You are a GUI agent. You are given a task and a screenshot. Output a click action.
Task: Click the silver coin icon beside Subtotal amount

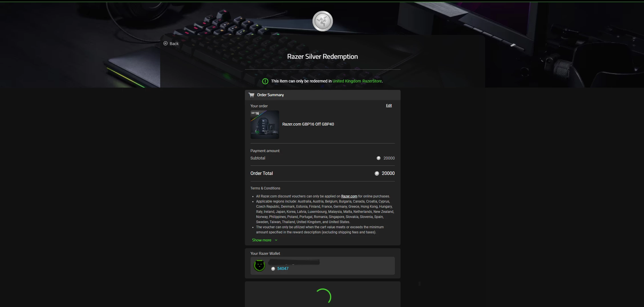379,158
